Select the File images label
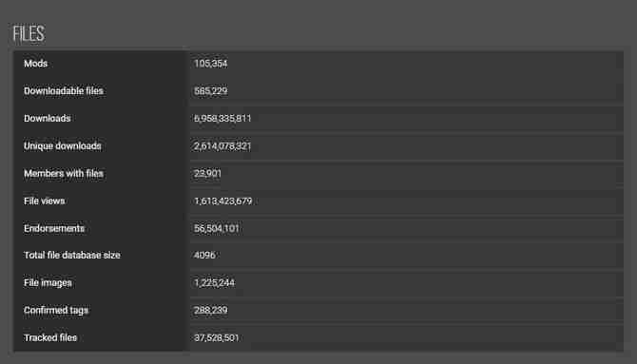Image resolution: width=637 pixels, height=364 pixels. tap(48, 283)
